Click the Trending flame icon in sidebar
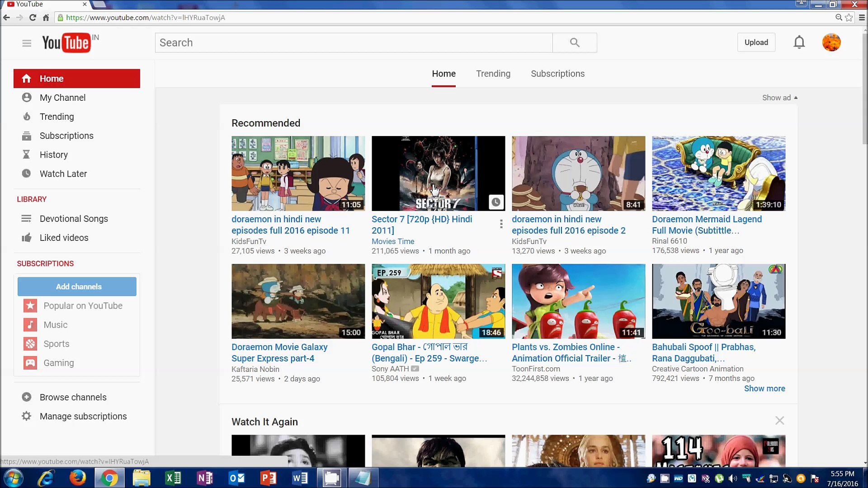 tap(27, 117)
